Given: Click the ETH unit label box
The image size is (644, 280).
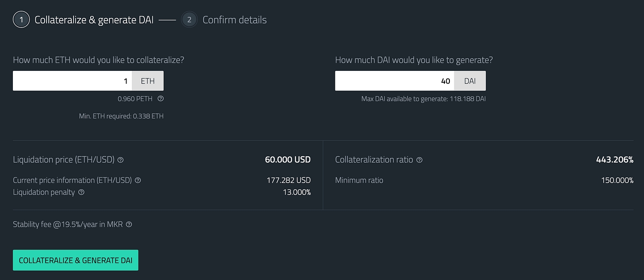Looking at the screenshot, I should point(148,81).
